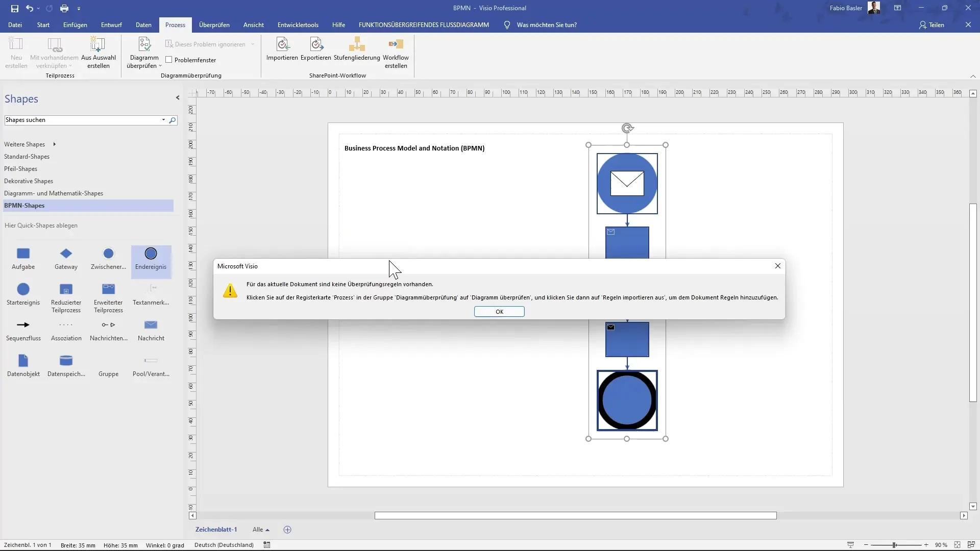Viewport: 980px width, 551px height.
Task: Switch to the Entwicklertools tab
Action: point(298,25)
